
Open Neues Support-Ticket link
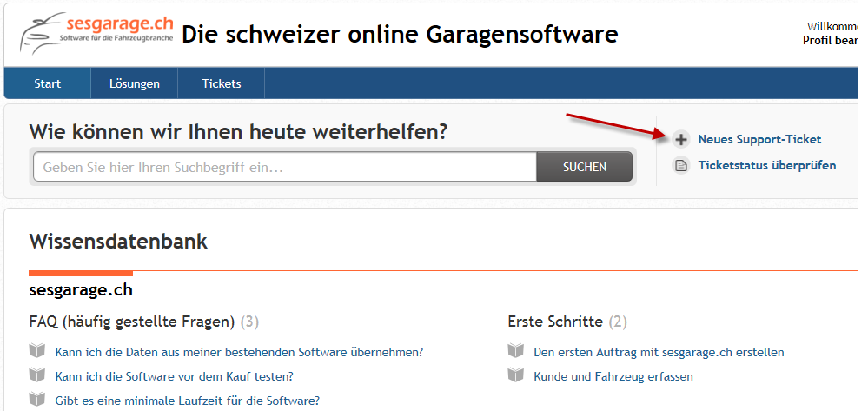pyautogui.click(x=759, y=140)
